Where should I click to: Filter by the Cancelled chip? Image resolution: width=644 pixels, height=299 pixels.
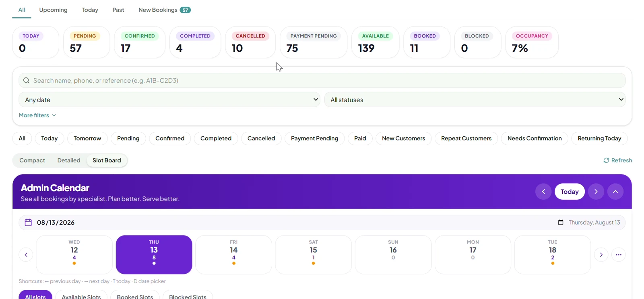pyautogui.click(x=261, y=138)
